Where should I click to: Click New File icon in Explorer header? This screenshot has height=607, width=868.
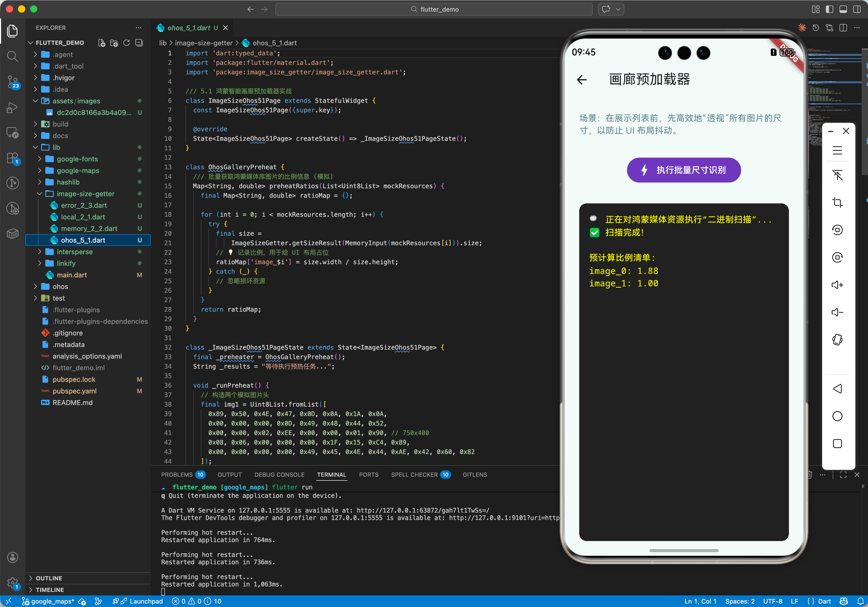[101, 43]
